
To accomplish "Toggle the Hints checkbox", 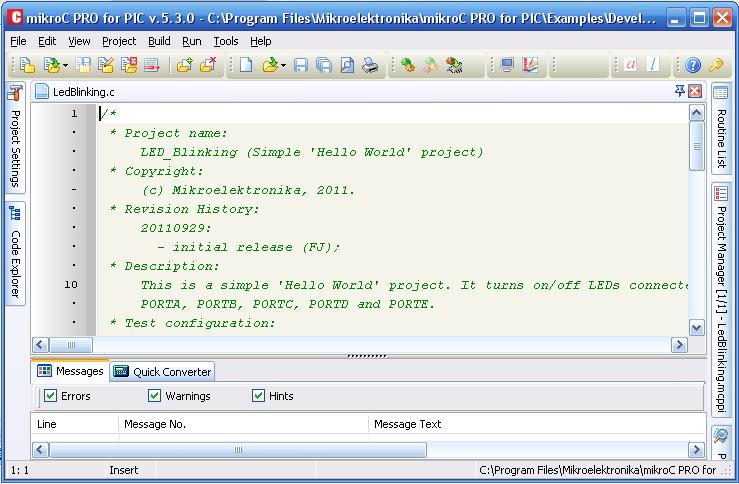I will pos(258,395).
